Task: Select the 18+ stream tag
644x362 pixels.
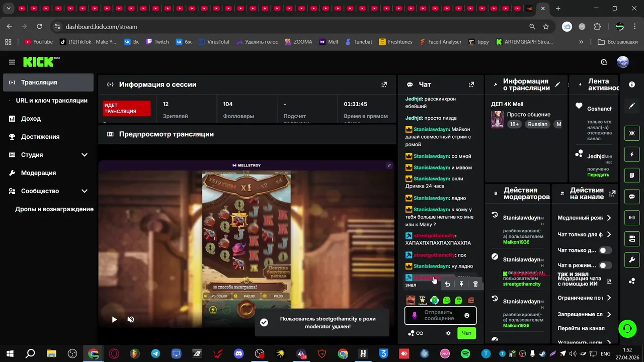Action: pyautogui.click(x=514, y=124)
